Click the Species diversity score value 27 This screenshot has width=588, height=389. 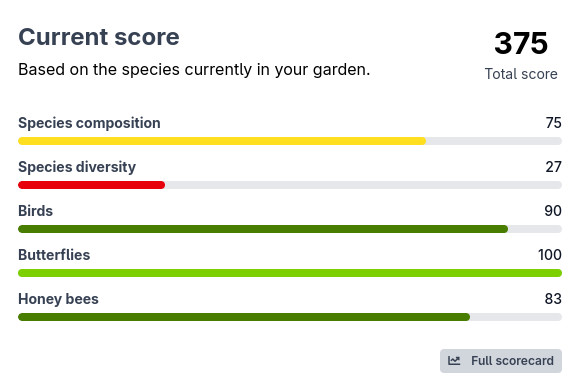[x=554, y=167]
